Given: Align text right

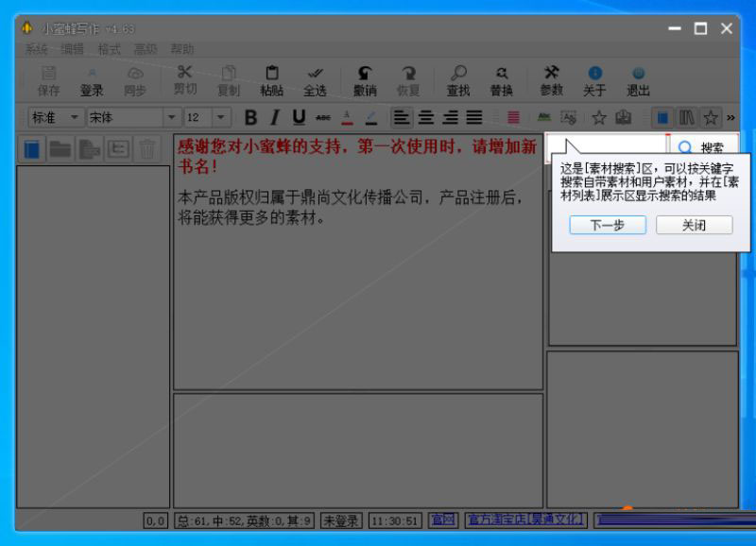Looking at the screenshot, I should coord(450,117).
